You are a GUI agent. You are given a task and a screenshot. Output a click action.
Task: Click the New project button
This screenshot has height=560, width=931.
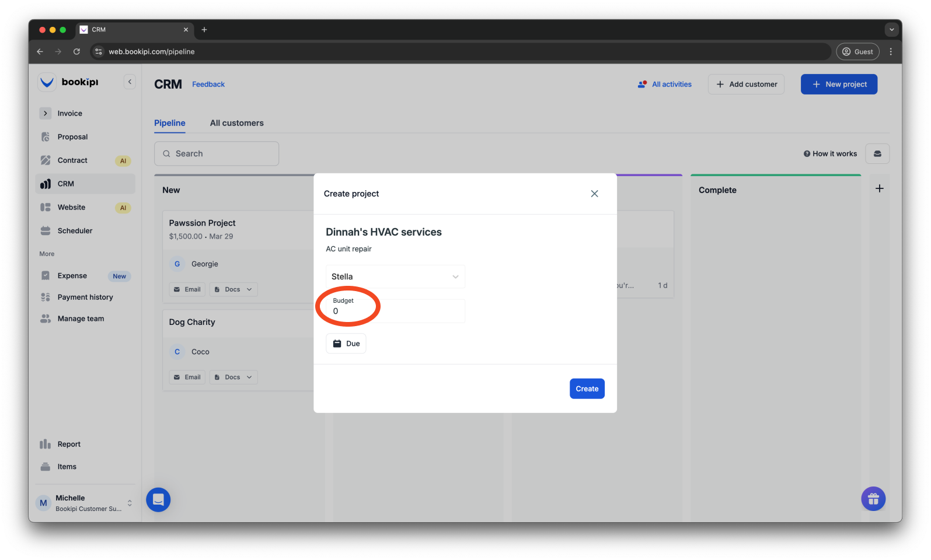tap(839, 85)
